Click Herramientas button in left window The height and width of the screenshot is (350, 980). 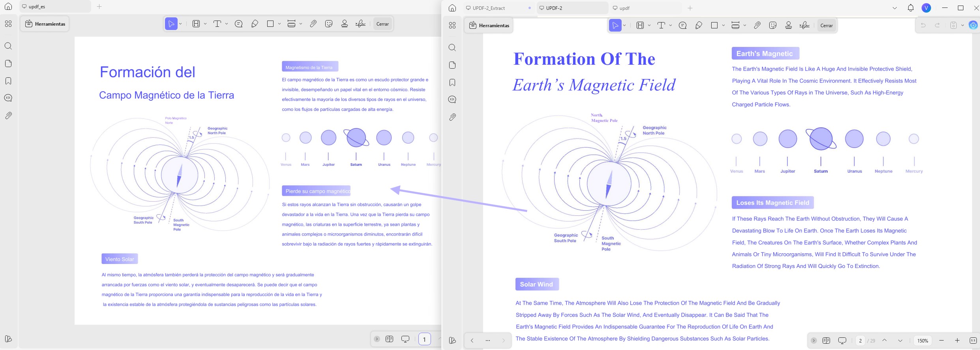45,24
